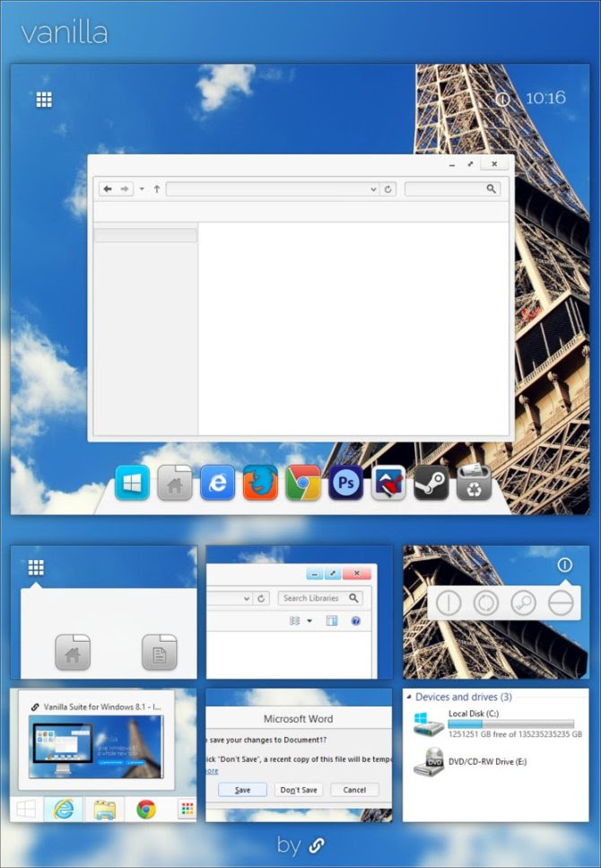Expand the address bar history dropdown
Screen dimensions: 601x868
click(x=373, y=189)
